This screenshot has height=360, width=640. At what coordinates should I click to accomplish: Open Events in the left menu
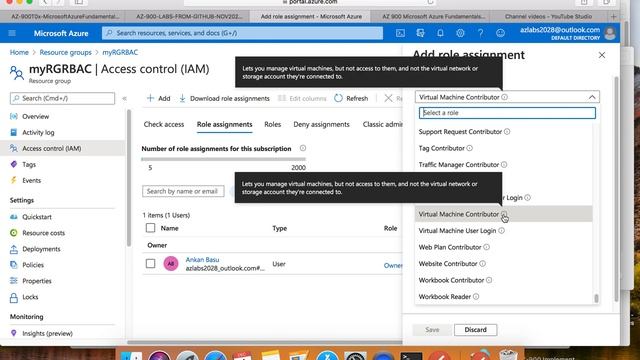[x=31, y=180]
